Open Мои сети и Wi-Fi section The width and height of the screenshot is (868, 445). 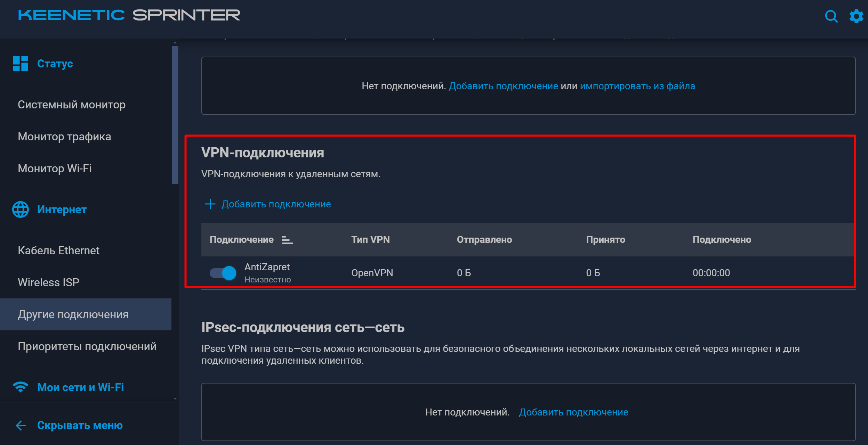point(80,387)
